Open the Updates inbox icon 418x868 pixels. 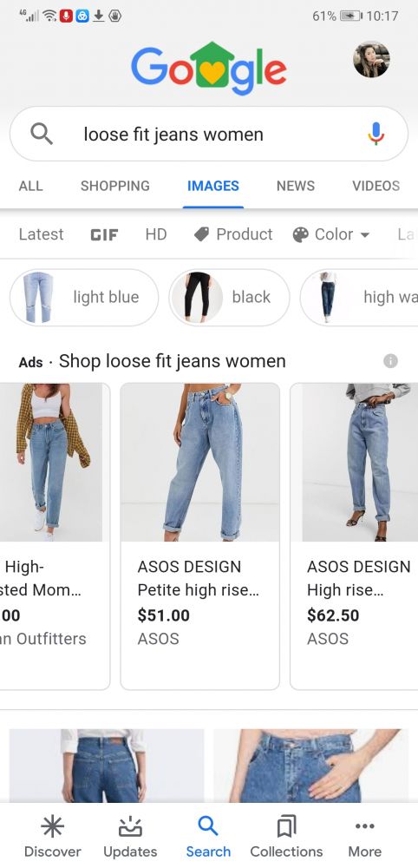click(x=130, y=827)
